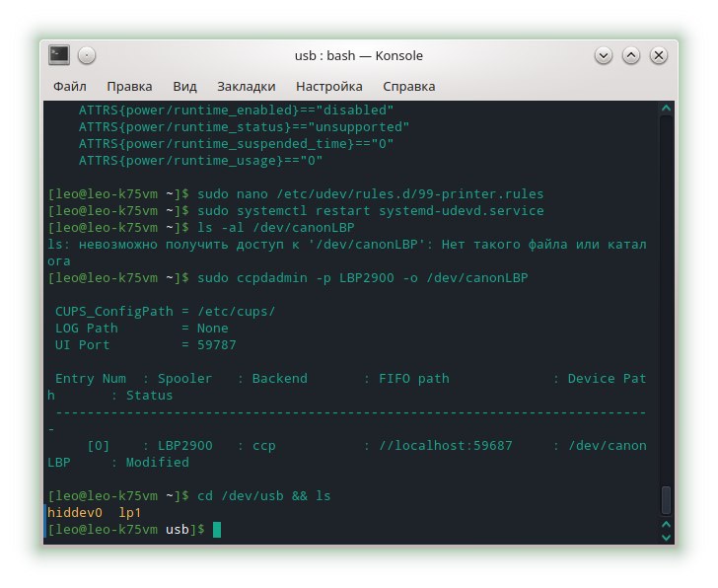
Task: Open the Файл menu
Action: (x=70, y=87)
